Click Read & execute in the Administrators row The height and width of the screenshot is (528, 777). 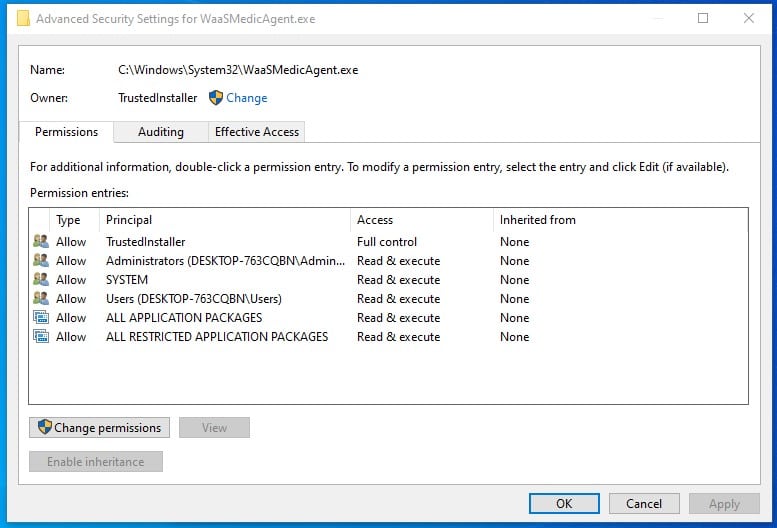(x=398, y=261)
